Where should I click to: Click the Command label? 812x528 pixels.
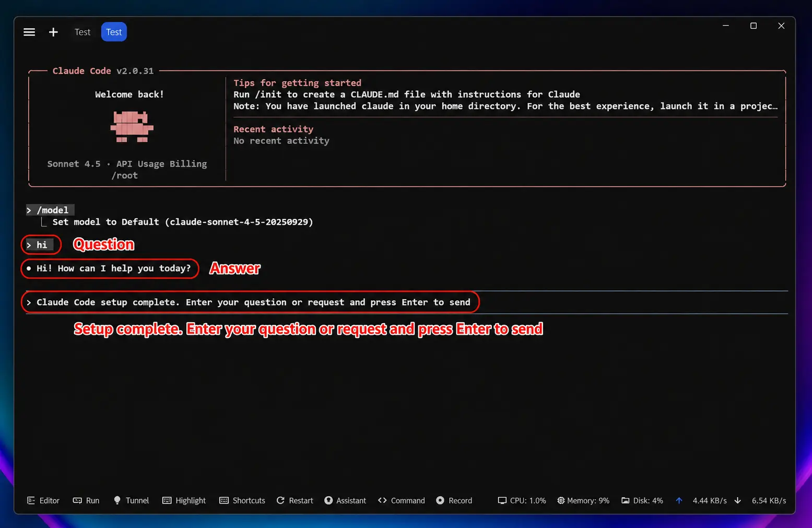point(408,500)
